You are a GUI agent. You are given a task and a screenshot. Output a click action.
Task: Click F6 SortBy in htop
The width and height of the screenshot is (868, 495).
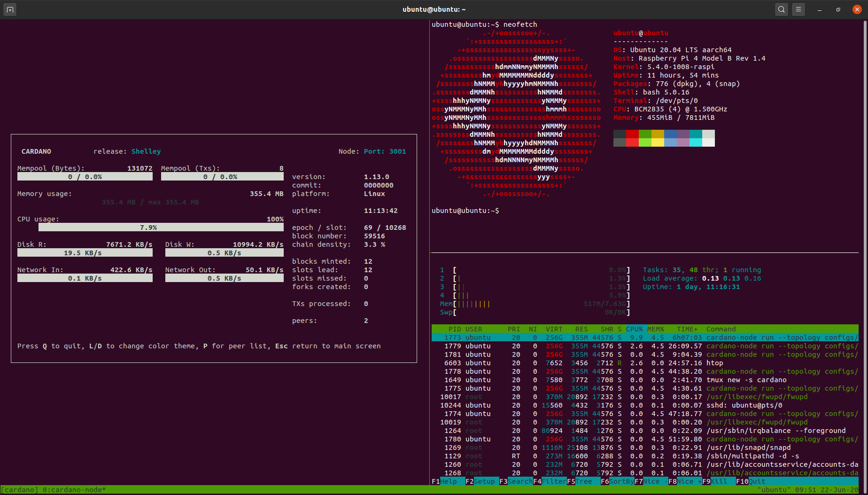617,481
